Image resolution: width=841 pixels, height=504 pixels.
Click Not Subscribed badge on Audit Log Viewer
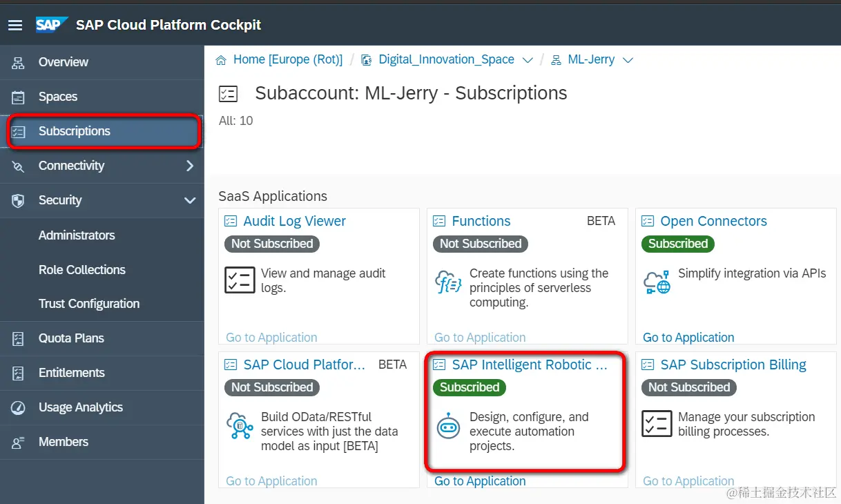[272, 244]
